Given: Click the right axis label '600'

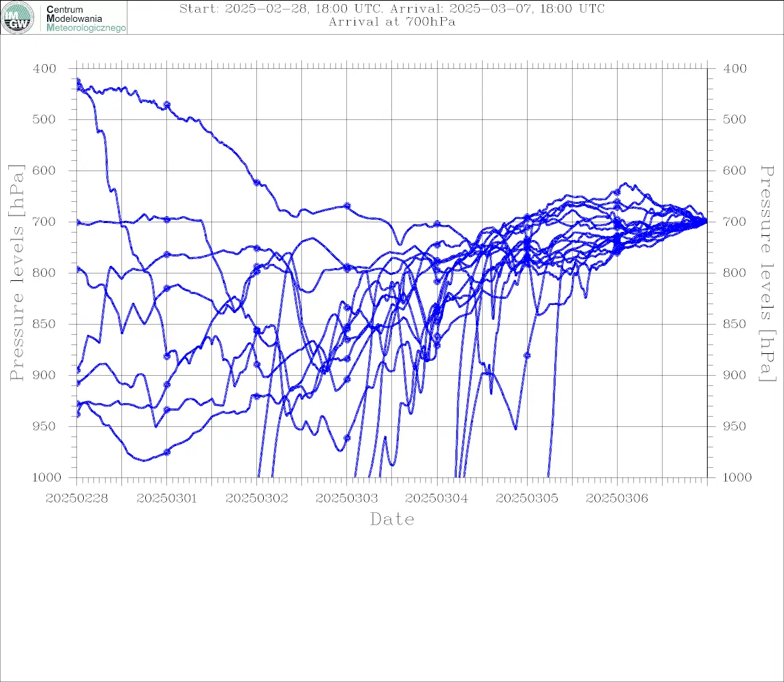Looking at the screenshot, I should [x=734, y=170].
